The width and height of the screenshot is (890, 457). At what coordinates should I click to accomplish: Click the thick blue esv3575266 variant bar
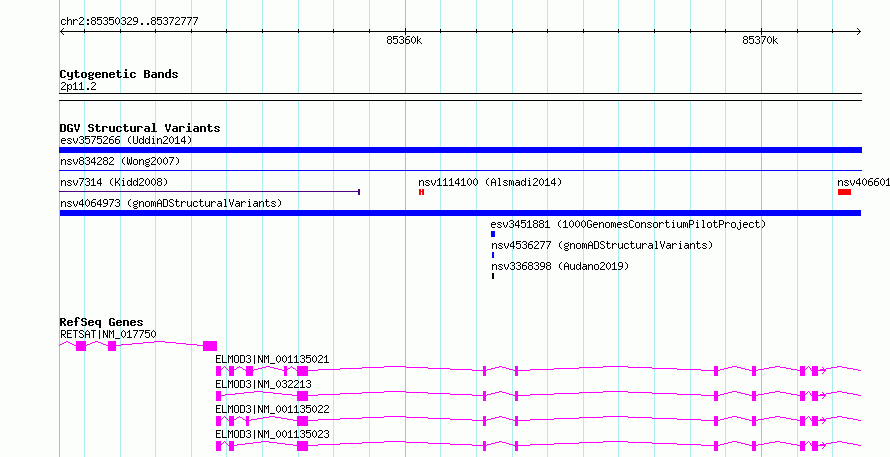point(460,150)
